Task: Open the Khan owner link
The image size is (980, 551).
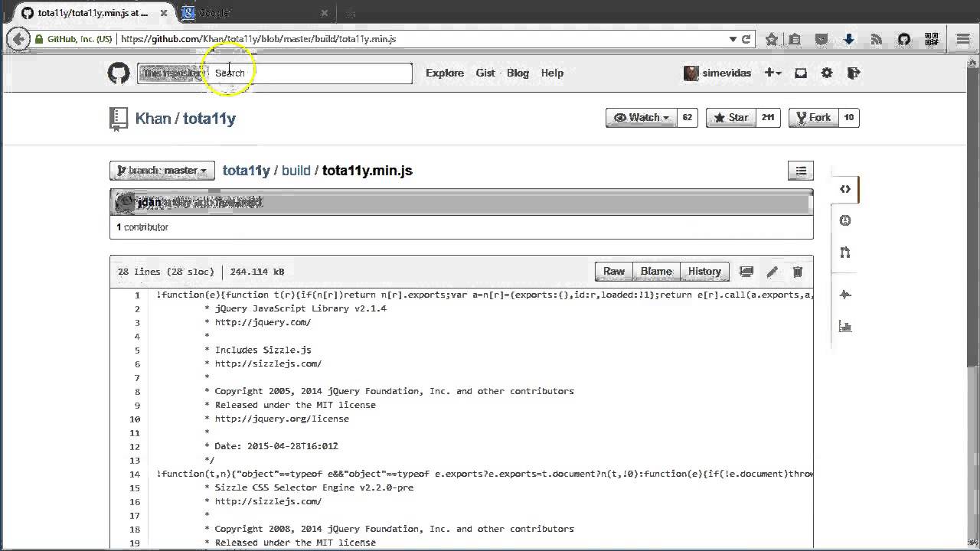Action: point(153,119)
